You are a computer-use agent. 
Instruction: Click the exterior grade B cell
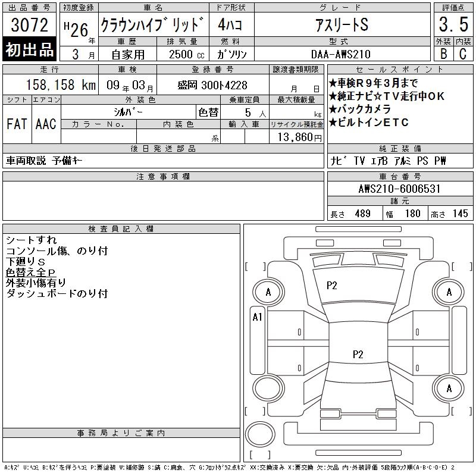(x=443, y=54)
